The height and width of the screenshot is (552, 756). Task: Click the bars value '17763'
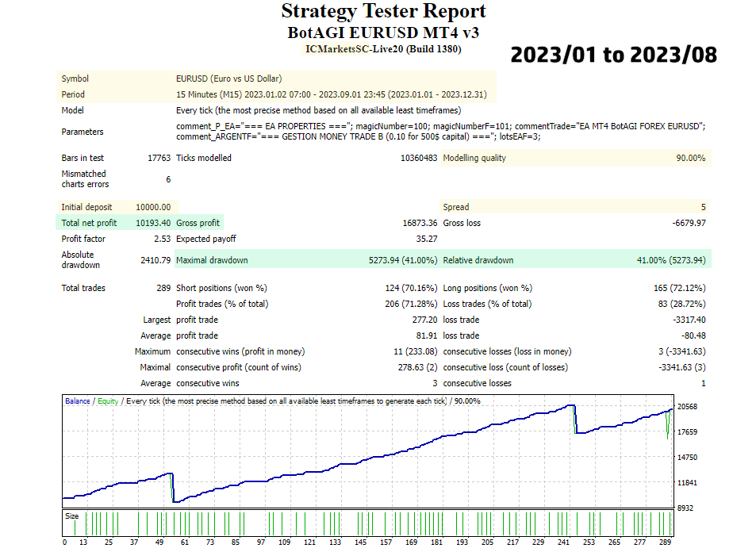pos(159,158)
